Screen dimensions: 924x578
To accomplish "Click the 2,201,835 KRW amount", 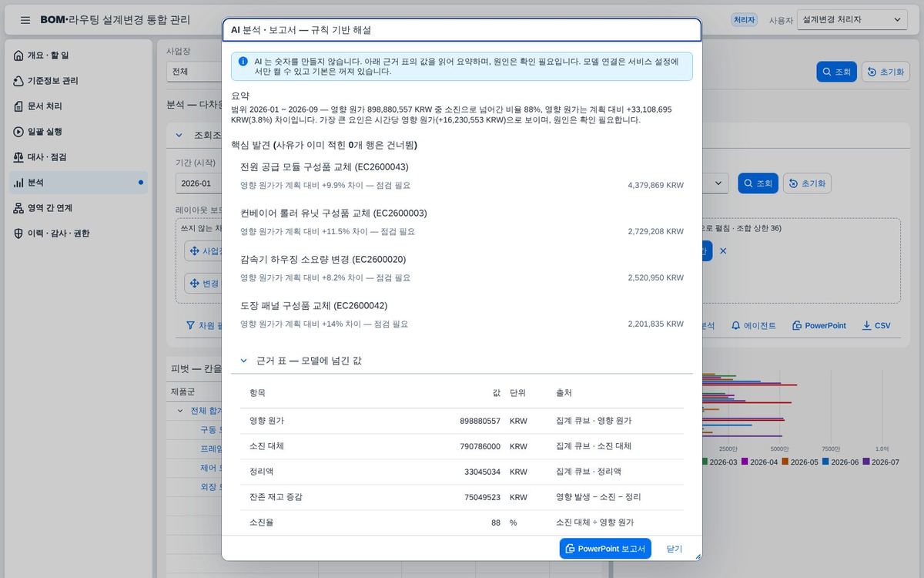I will coord(655,324).
